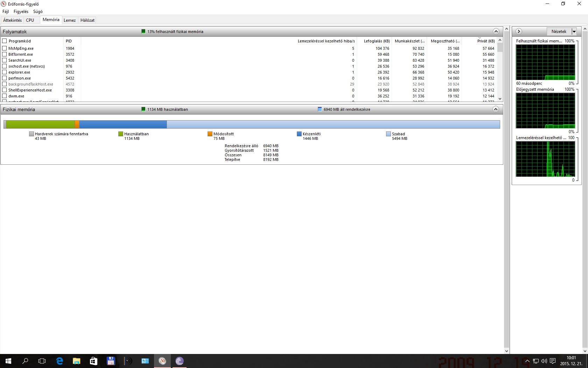The width and height of the screenshot is (588, 368).
Task: Sort by Privát (KB) column
Action: (x=479, y=41)
